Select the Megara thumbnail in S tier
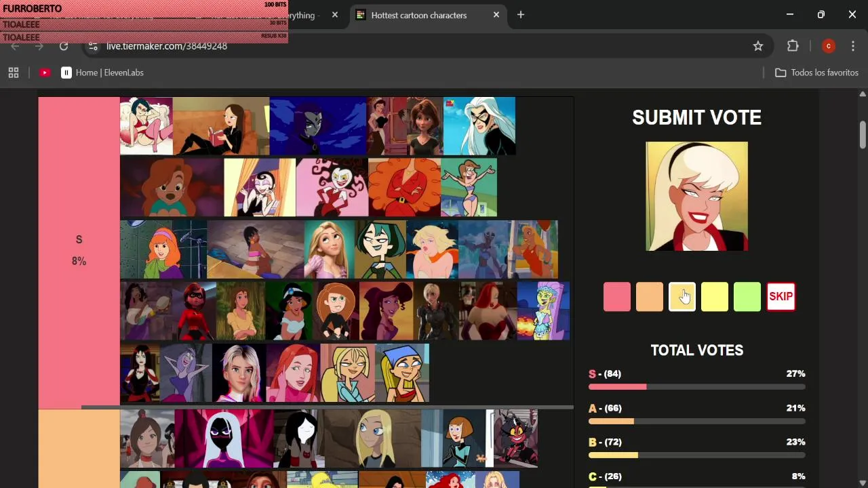868x488 pixels. click(x=387, y=311)
